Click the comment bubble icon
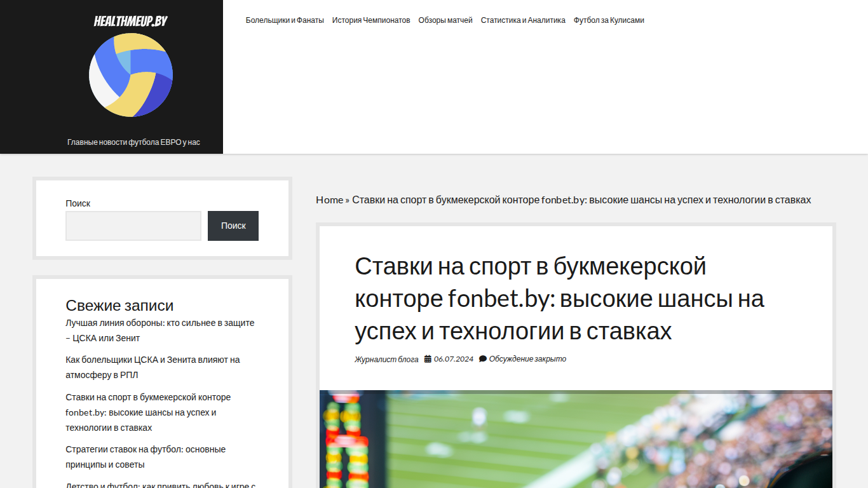868x488 pixels. 483,359
